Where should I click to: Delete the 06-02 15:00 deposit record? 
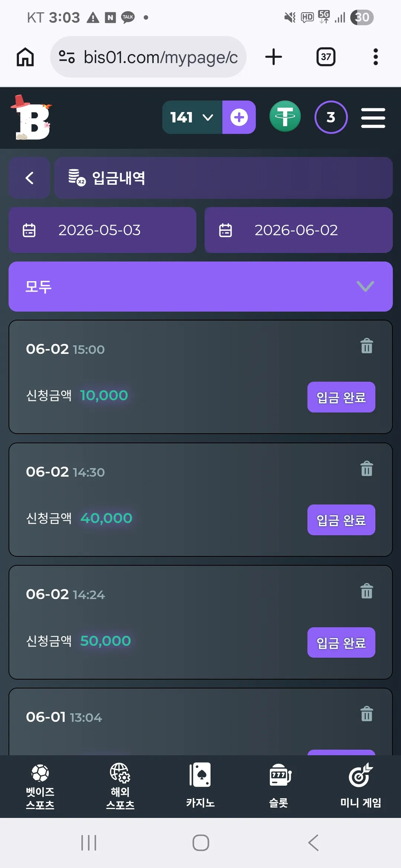click(x=366, y=346)
